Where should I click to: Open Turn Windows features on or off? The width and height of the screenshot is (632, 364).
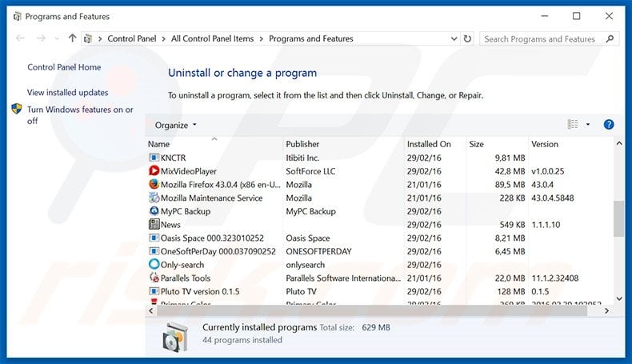point(80,115)
